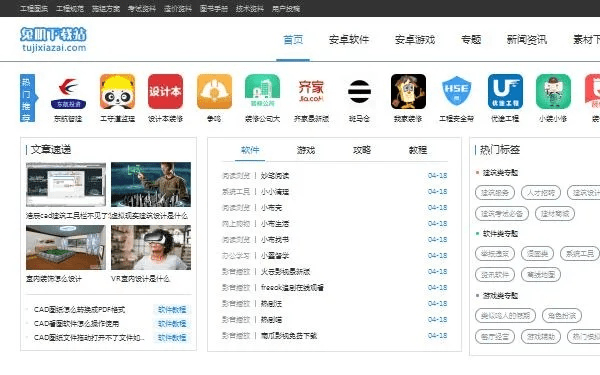
Task: Open the 小小编程 software entry
Action: point(275,192)
